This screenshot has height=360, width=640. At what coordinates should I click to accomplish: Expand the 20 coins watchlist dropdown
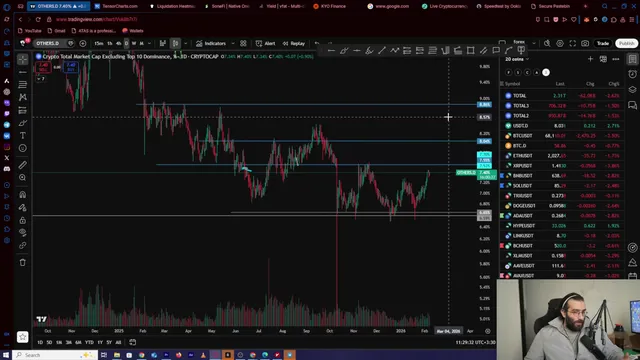coord(517,59)
